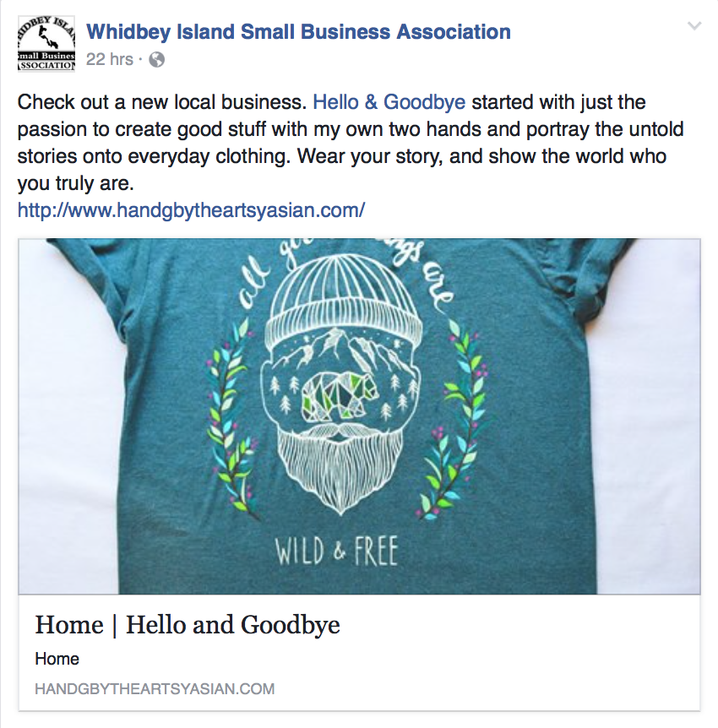Open the "Home | Hello and Goodbye" title
The image size is (718, 728).
[x=188, y=625]
